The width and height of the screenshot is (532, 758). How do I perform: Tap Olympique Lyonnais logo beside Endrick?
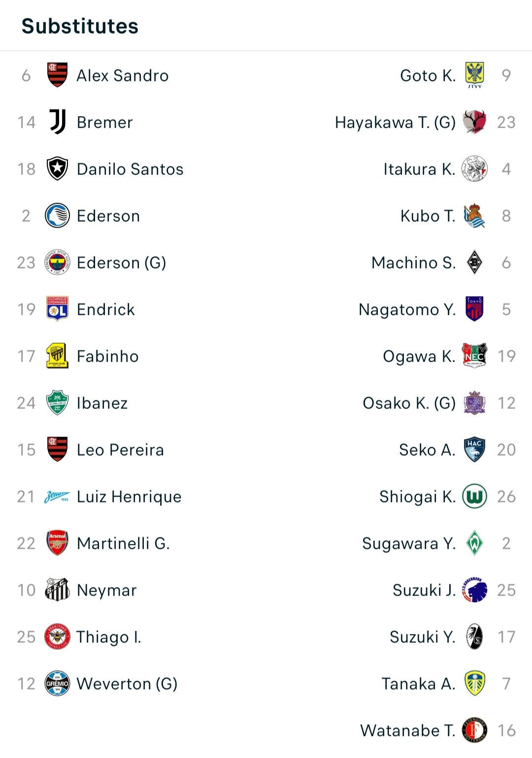pos(57,309)
